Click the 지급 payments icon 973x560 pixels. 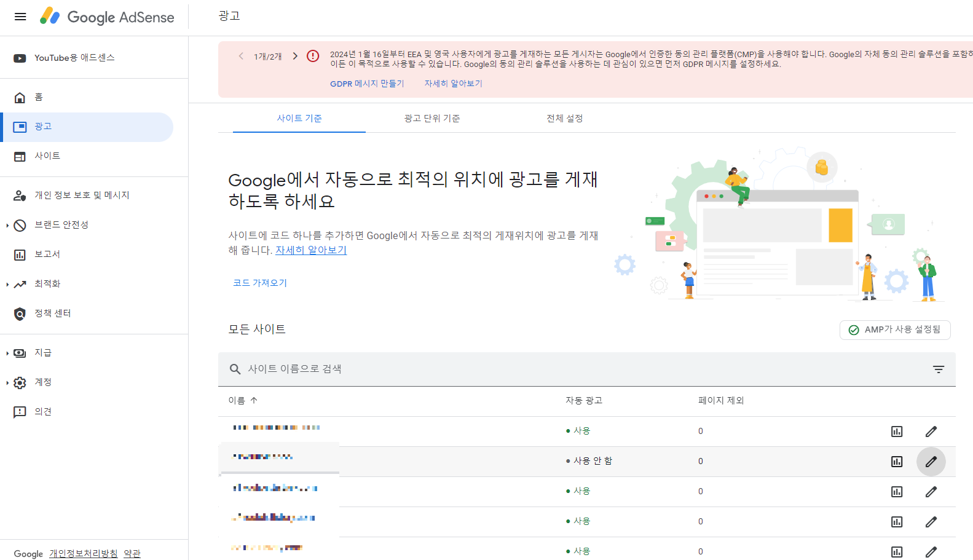tap(20, 353)
